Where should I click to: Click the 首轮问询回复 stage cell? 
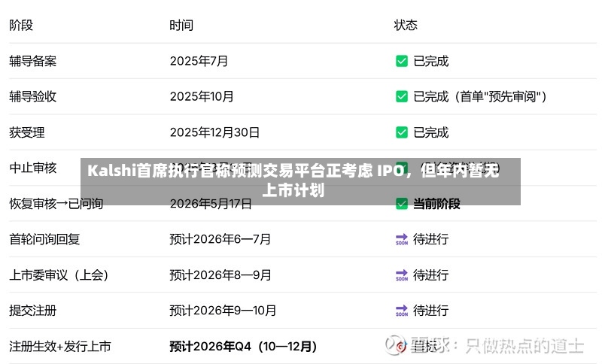click(x=44, y=239)
